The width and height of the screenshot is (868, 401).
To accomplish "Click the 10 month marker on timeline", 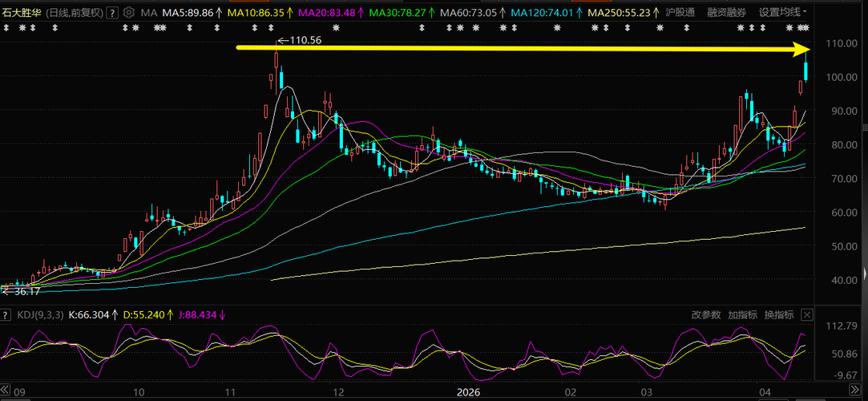I will click(139, 392).
